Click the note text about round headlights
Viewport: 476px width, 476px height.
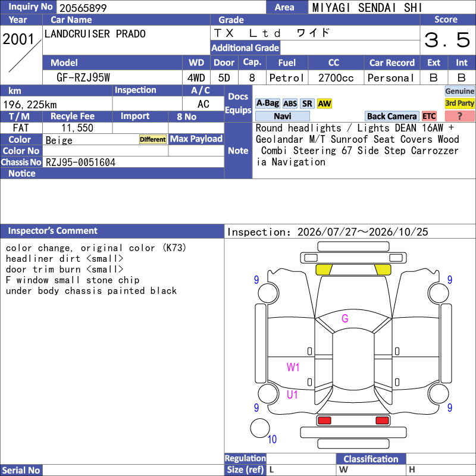click(x=357, y=145)
